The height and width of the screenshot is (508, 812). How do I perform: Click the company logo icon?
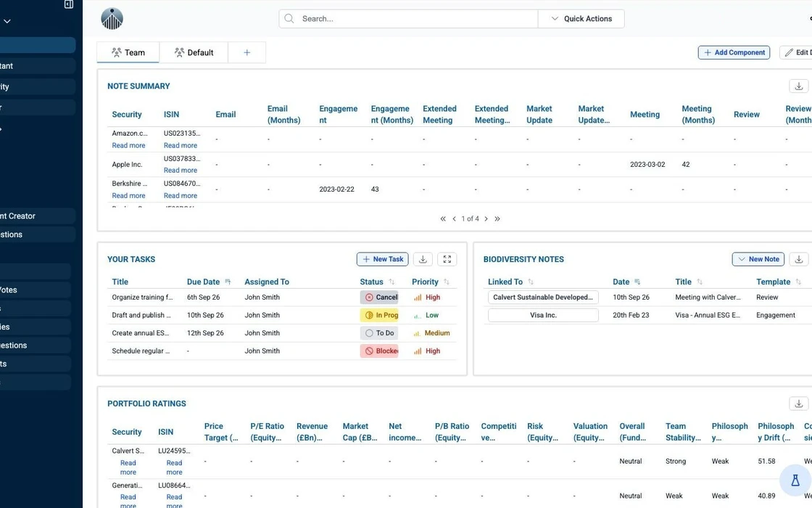coord(112,19)
